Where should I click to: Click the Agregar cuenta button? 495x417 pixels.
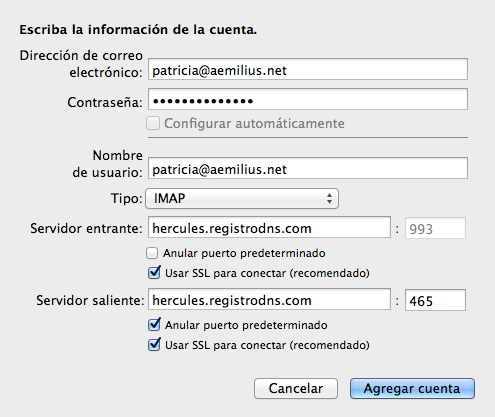coord(412,388)
